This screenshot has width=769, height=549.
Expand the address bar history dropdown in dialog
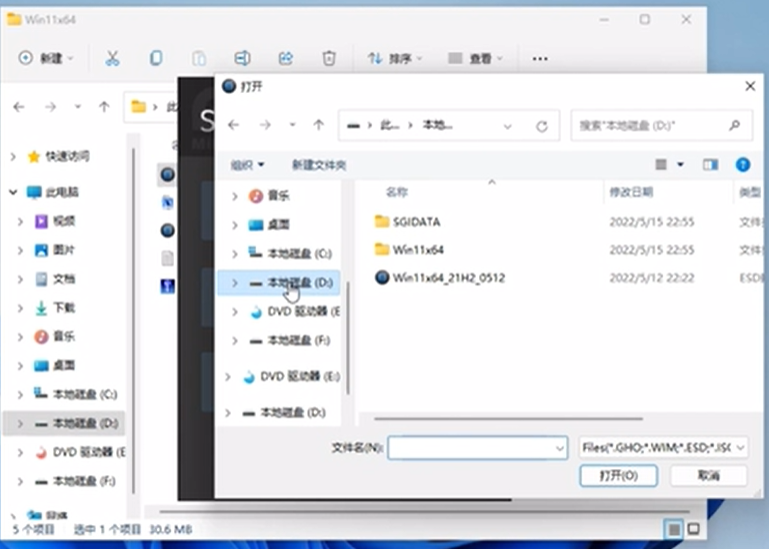coord(508,126)
